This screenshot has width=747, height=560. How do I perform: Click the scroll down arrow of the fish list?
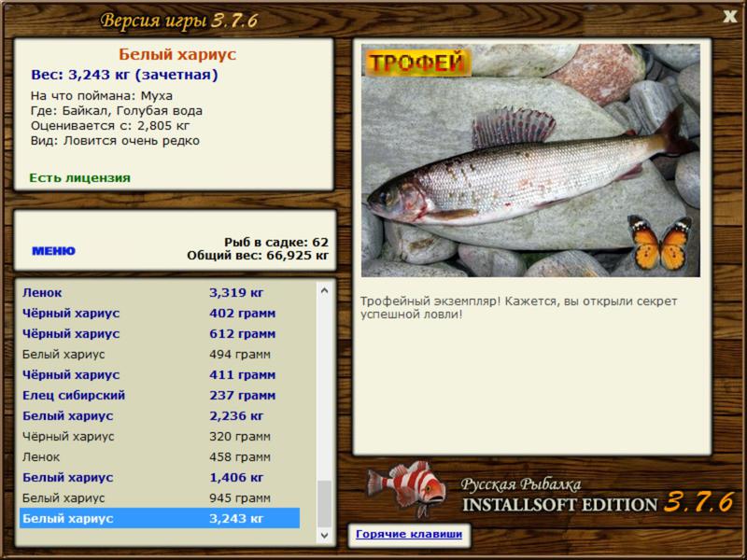coord(324,535)
